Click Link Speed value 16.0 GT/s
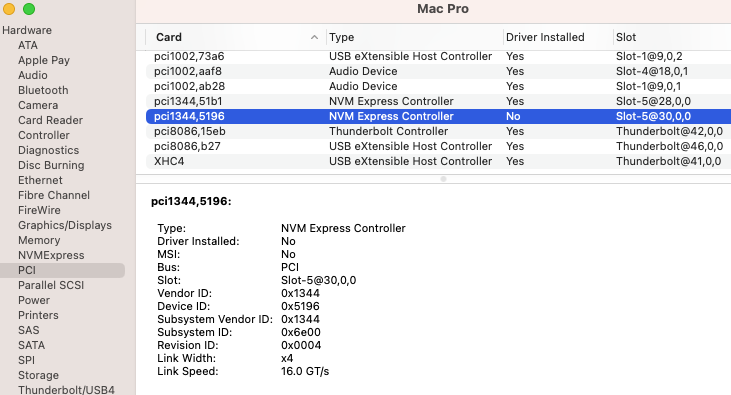Image resolution: width=731 pixels, height=395 pixels. (x=305, y=371)
